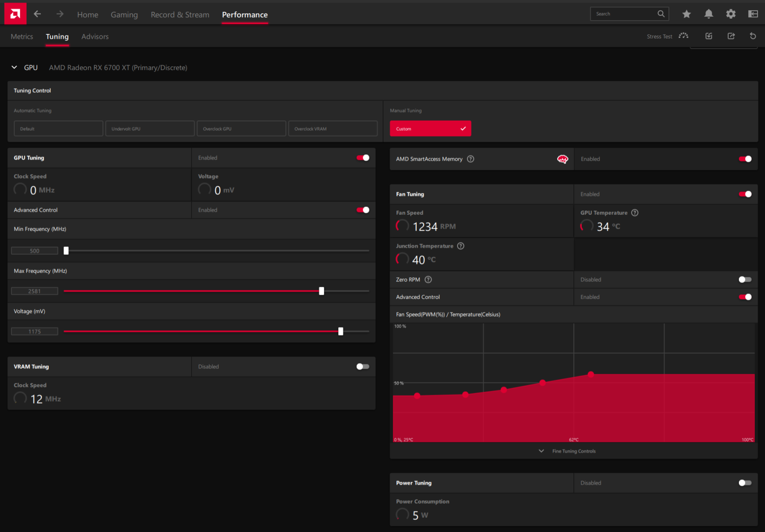Open Zero RPM help icon
Screen dimensions: 765x532
point(428,279)
